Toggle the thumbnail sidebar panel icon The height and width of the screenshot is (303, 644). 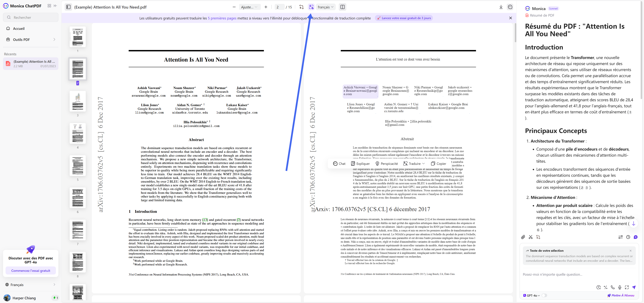68,7
